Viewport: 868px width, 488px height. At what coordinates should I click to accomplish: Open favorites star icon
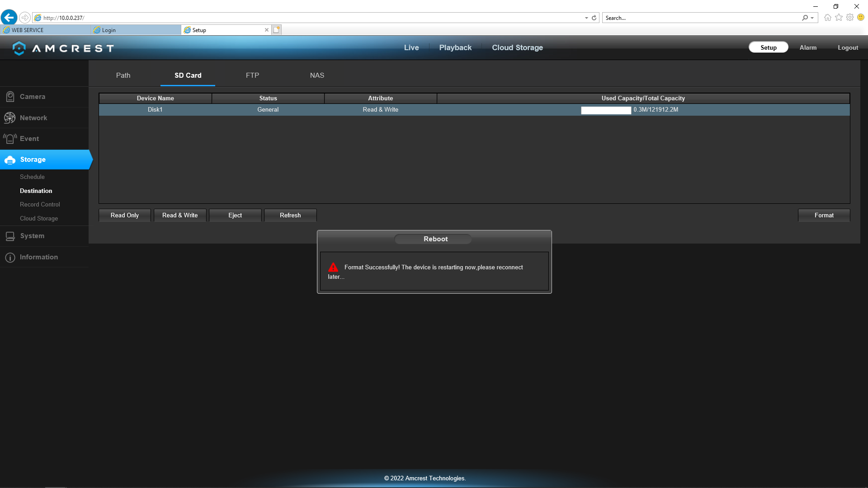pyautogui.click(x=839, y=17)
